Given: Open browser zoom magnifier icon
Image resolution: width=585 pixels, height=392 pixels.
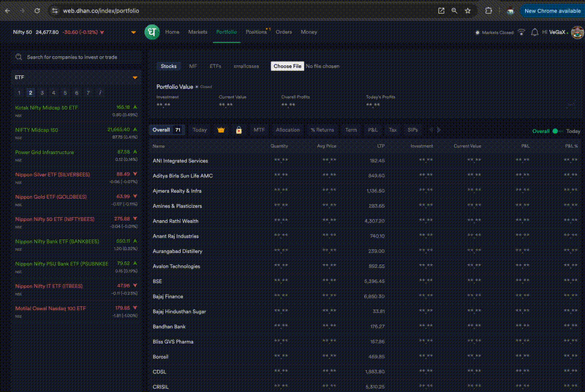Looking at the screenshot, I should pos(454,11).
